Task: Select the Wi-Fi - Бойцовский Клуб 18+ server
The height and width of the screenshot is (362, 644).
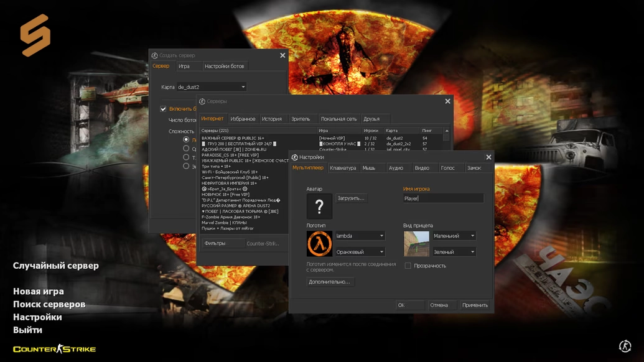Action: [x=245, y=172]
